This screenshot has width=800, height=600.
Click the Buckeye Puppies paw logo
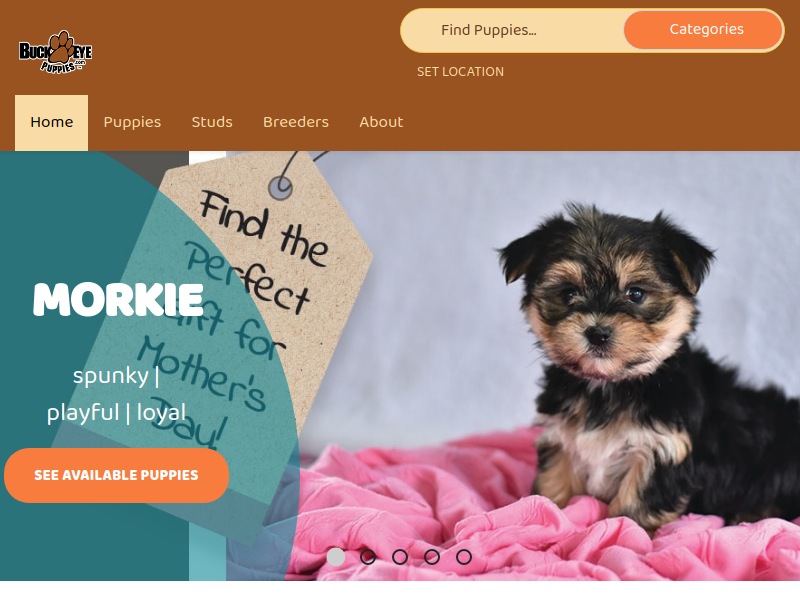[55, 52]
